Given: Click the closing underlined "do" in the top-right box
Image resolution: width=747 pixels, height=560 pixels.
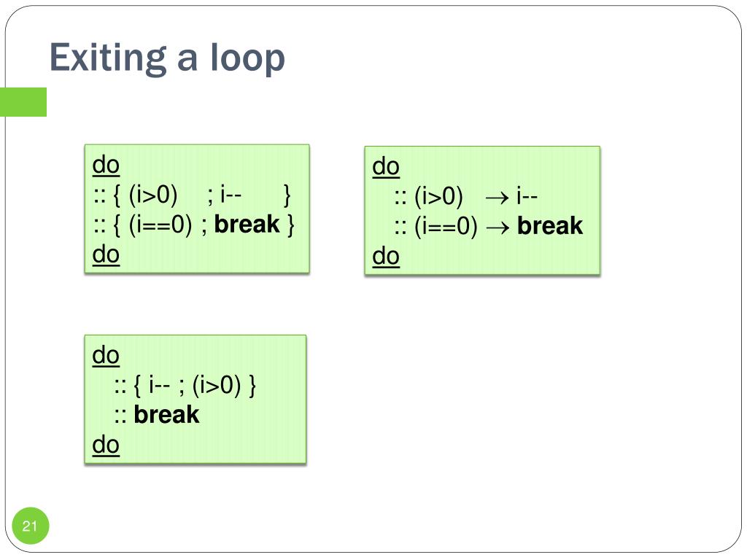Looking at the screenshot, I should 386,256.
